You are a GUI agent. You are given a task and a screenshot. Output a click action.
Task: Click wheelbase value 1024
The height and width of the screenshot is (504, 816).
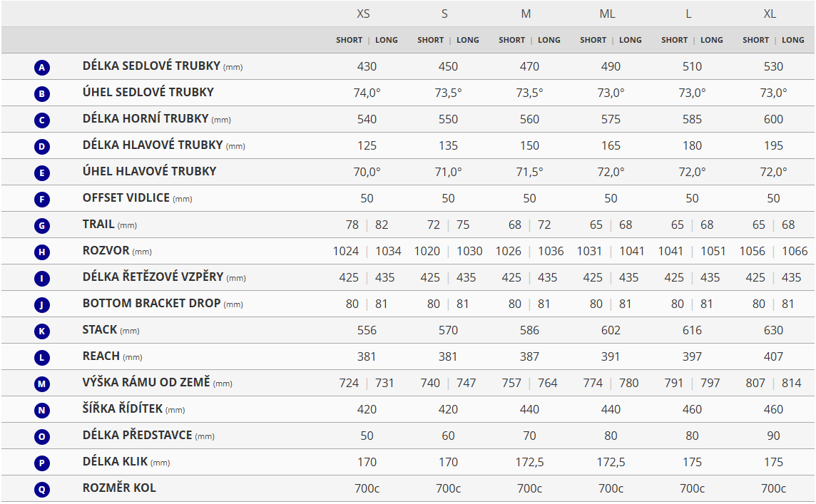346,251
